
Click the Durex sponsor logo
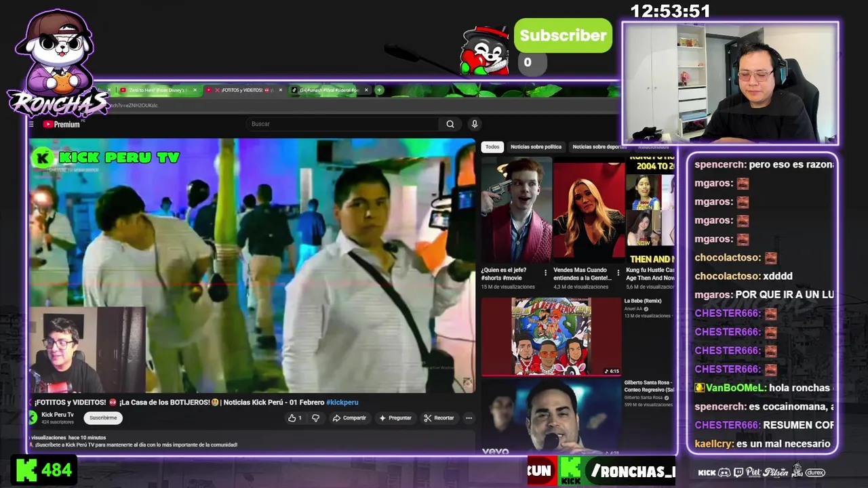(x=816, y=472)
